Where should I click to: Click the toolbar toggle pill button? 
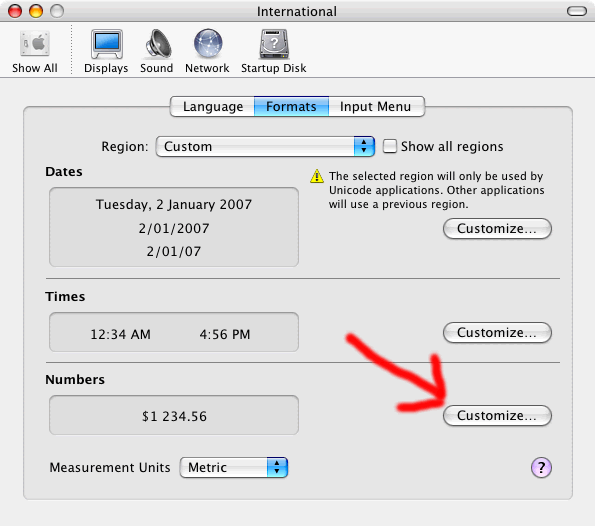(x=577, y=11)
